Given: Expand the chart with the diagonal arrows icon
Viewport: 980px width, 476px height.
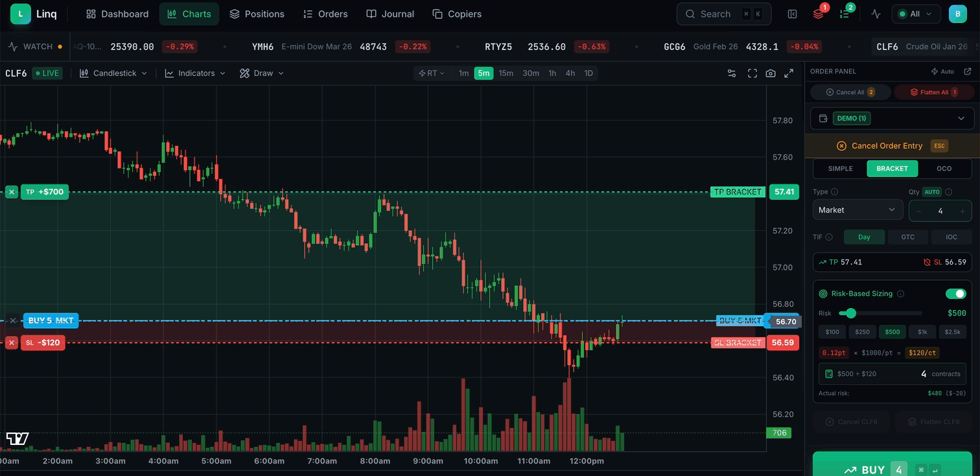Looking at the screenshot, I should click(789, 73).
